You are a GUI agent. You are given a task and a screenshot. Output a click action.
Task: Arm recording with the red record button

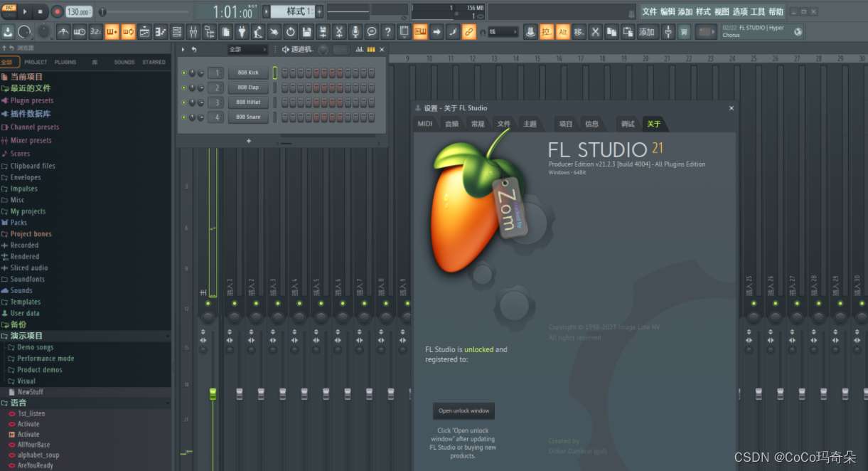pyautogui.click(x=56, y=11)
